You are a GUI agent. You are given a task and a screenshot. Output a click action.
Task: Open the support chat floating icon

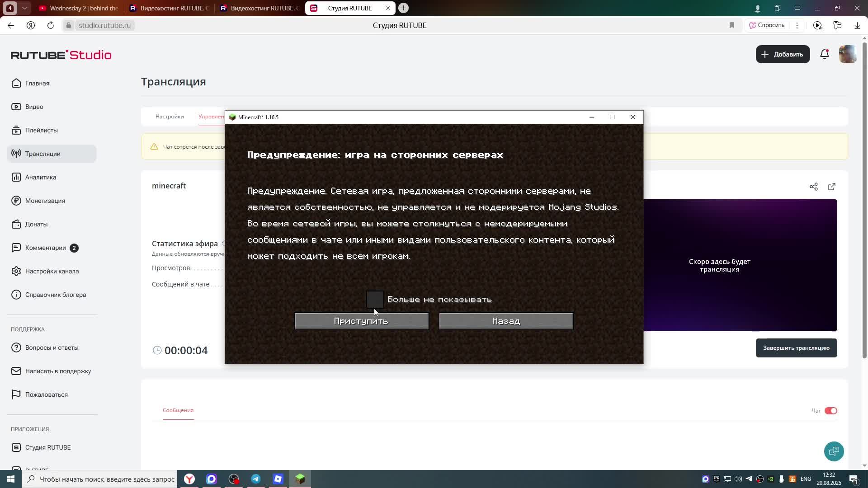coord(834,451)
